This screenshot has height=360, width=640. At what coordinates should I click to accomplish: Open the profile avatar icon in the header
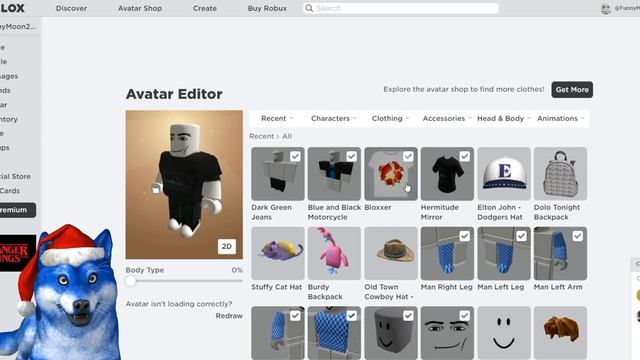(x=606, y=8)
